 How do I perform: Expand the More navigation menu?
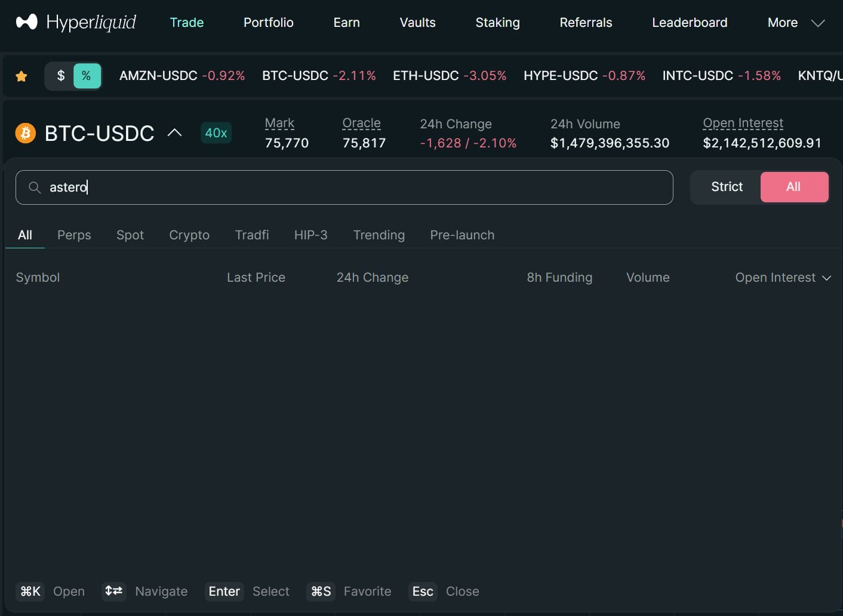[795, 23]
